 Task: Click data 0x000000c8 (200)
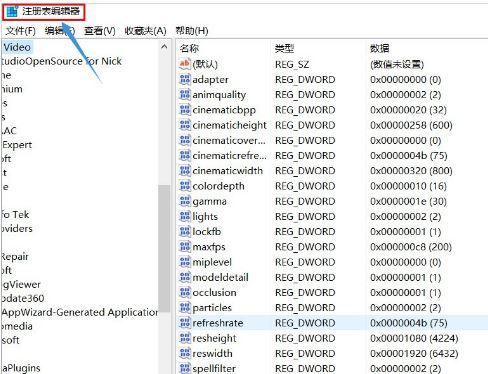411,247
